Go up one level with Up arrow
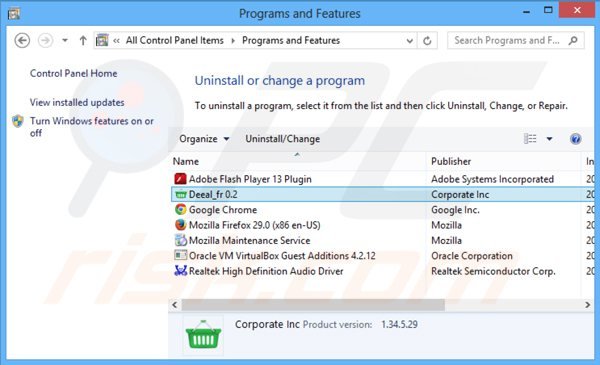The width and height of the screenshot is (600, 365). tap(83, 40)
